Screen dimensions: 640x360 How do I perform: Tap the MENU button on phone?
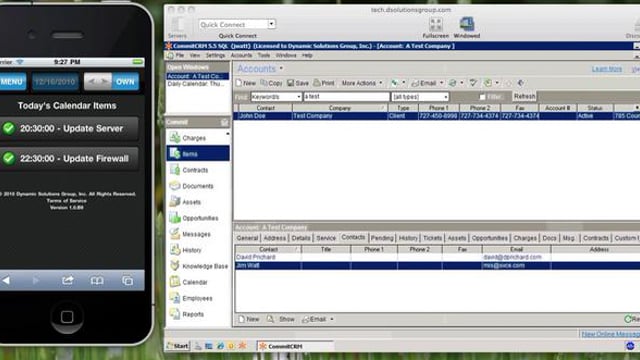tap(12, 82)
